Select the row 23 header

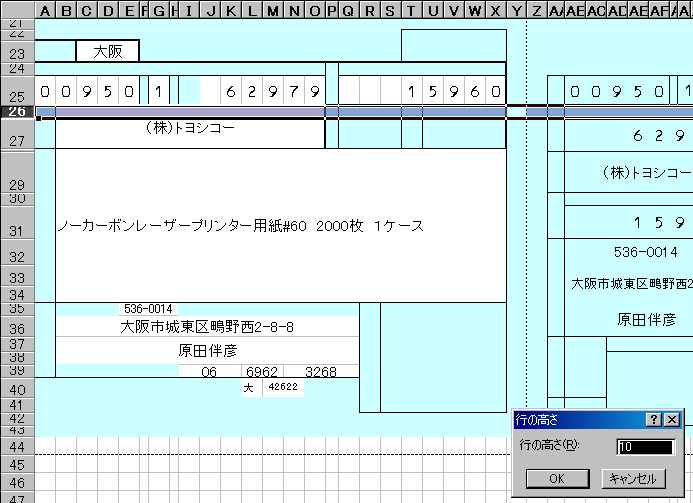(17, 51)
